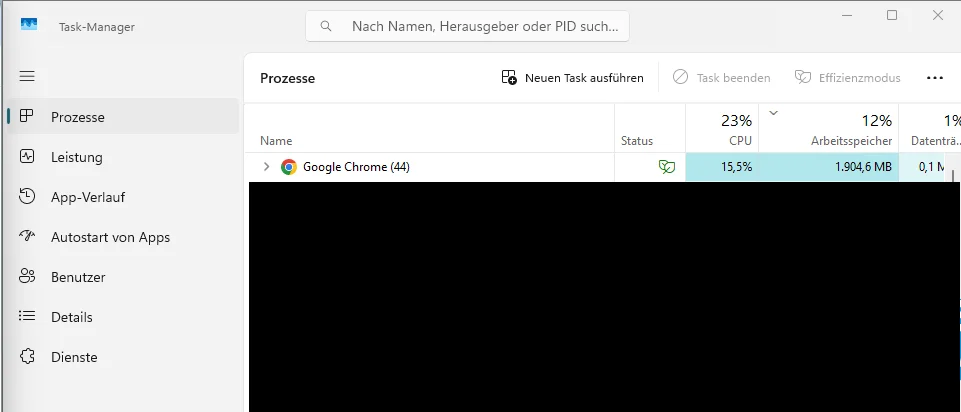Click the search field for processes
The image size is (961, 412).
pyautogui.click(x=467, y=26)
